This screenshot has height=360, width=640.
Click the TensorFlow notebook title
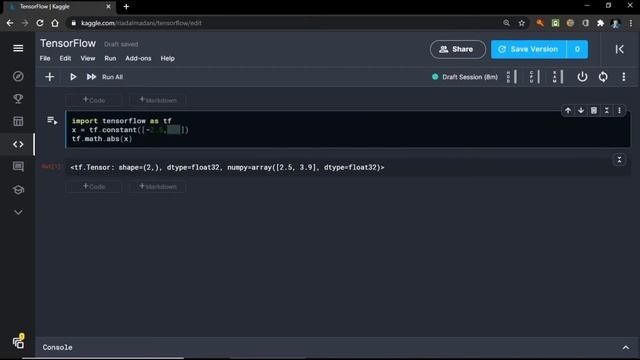[x=68, y=43]
